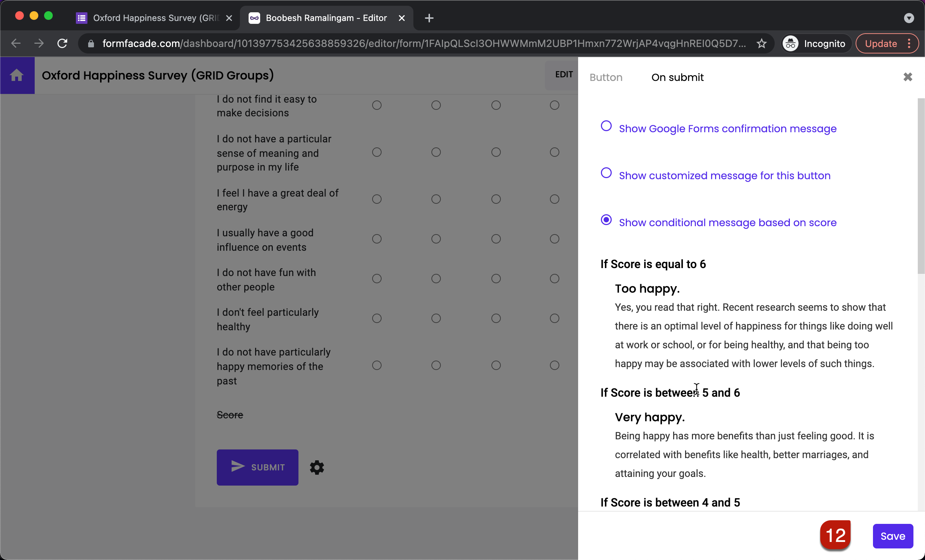Click the Incognito profile icon

coord(790,43)
